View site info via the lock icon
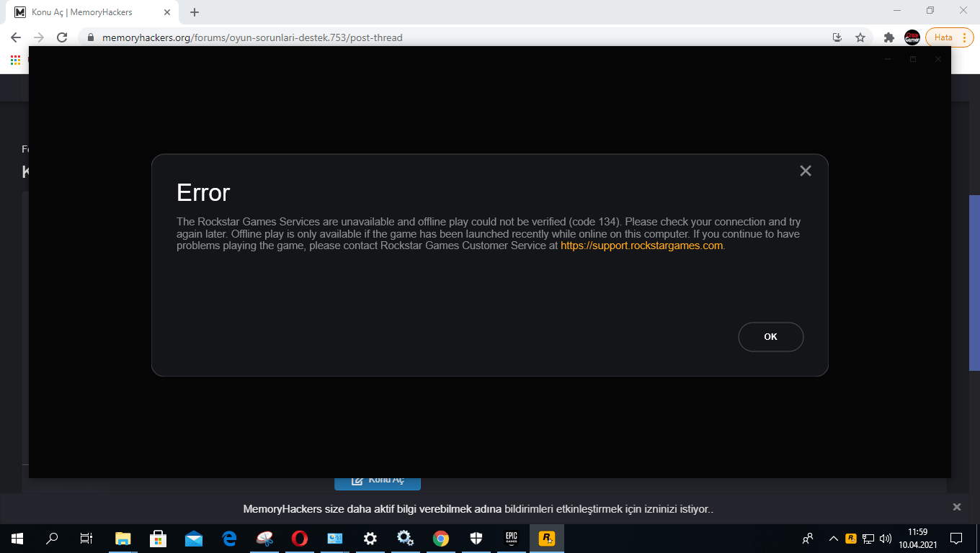The width and height of the screenshot is (980, 553). point(91,37)
